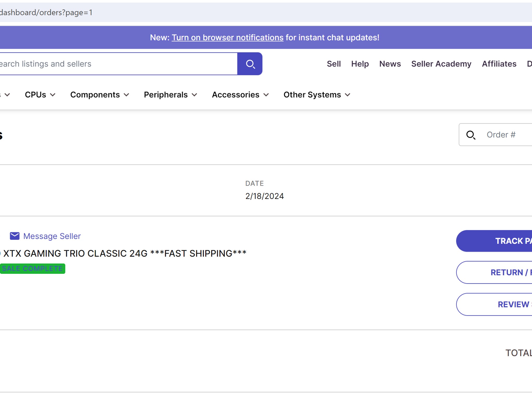Click the XTX GAMING TRIO CLASSIC 24G listing title
Image resolution: width=532 pixels, height=399 pixels.
click(123, 253)
